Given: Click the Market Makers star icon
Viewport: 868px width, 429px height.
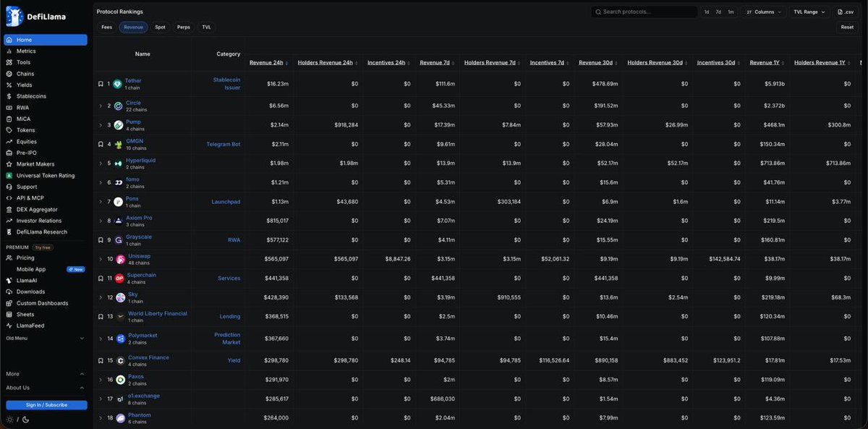Looking at the screenshot, I should pyautogui.click(x=9, y=164).
